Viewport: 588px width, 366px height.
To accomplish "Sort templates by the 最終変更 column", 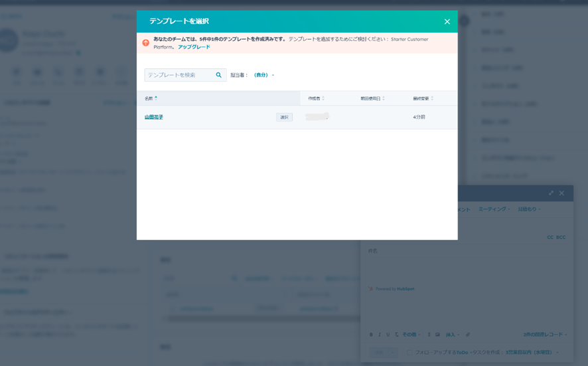I will pyautogui.click(x=423, y=98).
